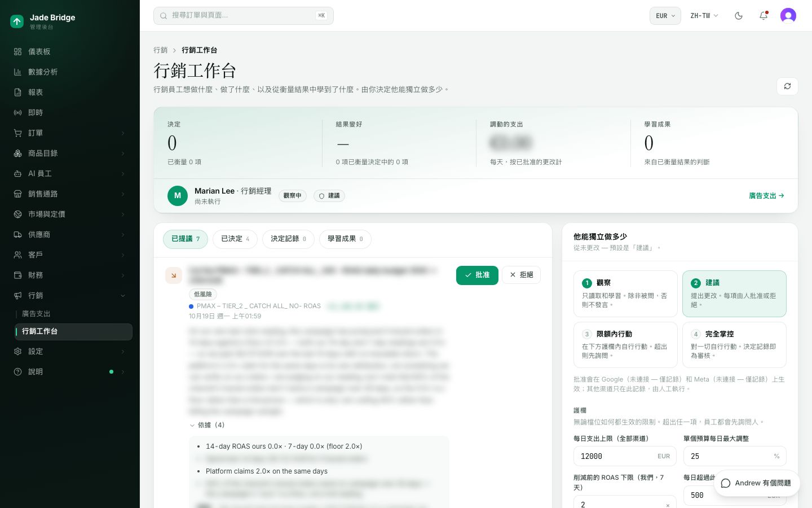Switch to the 決定記錄 tab
The height and width of the screenshot is (508, 812).
pos(288,239)
